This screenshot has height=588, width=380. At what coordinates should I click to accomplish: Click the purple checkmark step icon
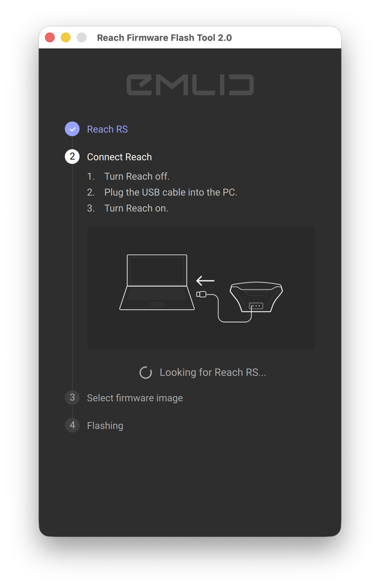(72, 129)
